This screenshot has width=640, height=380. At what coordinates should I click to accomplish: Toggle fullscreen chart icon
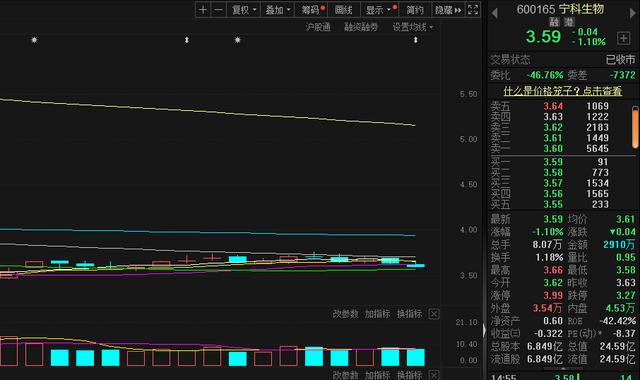(x=473, y=10)
